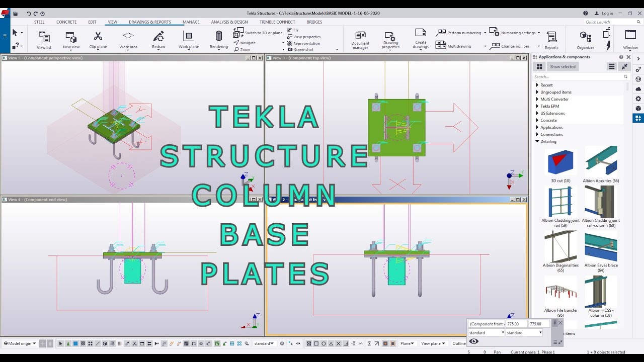
Task: Choose the Work plane tool
Action: click(189, 40)
